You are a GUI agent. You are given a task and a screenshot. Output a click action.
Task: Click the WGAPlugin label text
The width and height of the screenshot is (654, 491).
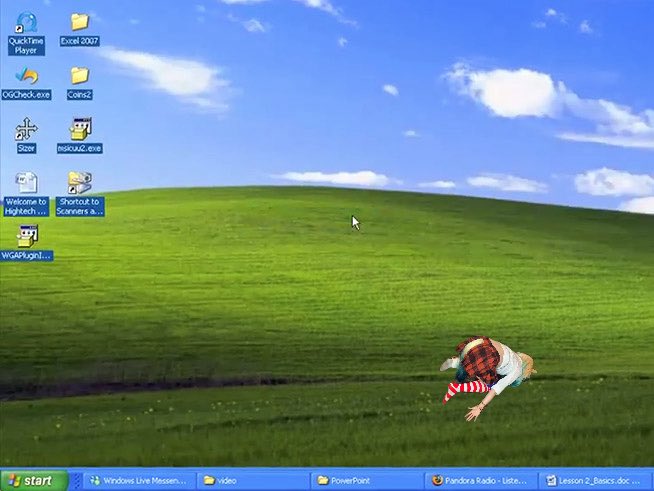pyautogui.click(x=26, y=255)
